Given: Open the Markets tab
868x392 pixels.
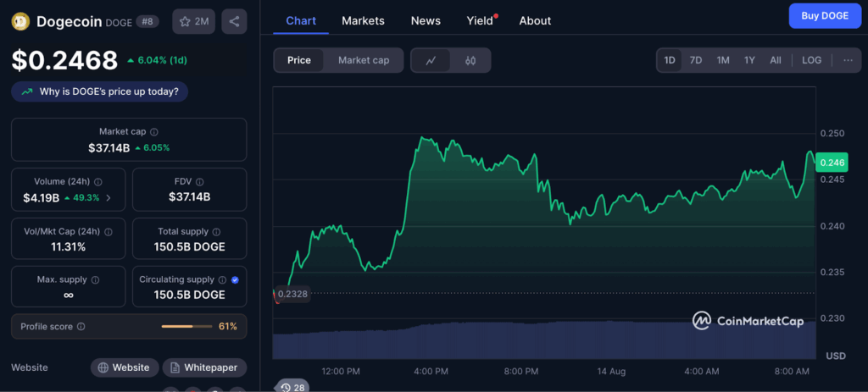Looking at the screenshot, I should [363, 20].
